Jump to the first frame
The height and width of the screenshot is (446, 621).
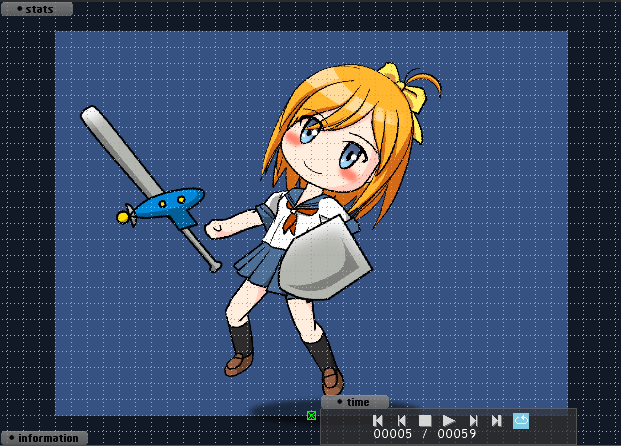(x=378, y=421)
